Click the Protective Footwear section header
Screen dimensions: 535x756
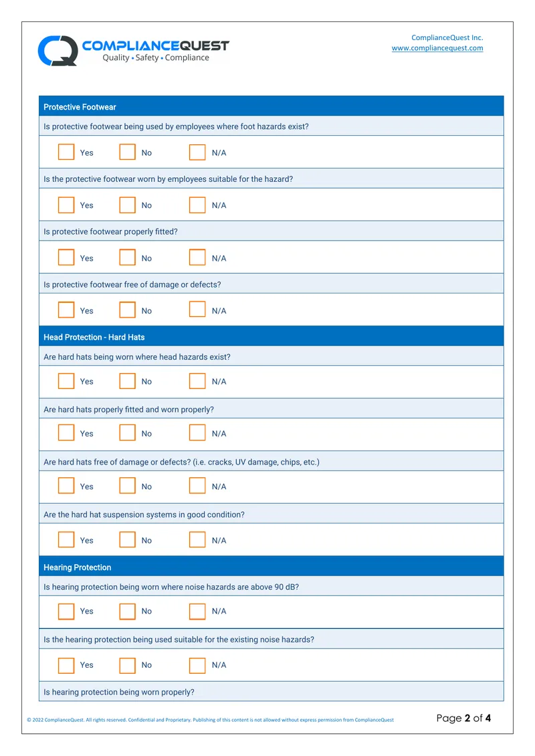(x=271, y=106)
